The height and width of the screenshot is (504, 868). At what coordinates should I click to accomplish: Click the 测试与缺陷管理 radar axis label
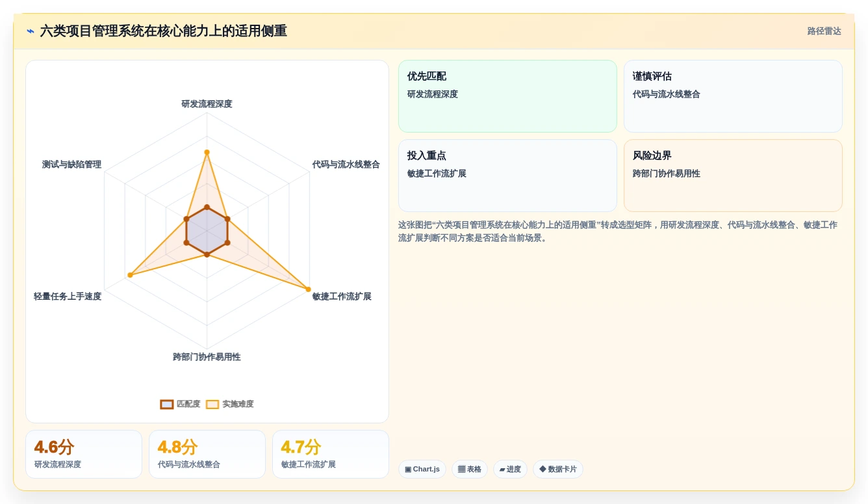71,165
